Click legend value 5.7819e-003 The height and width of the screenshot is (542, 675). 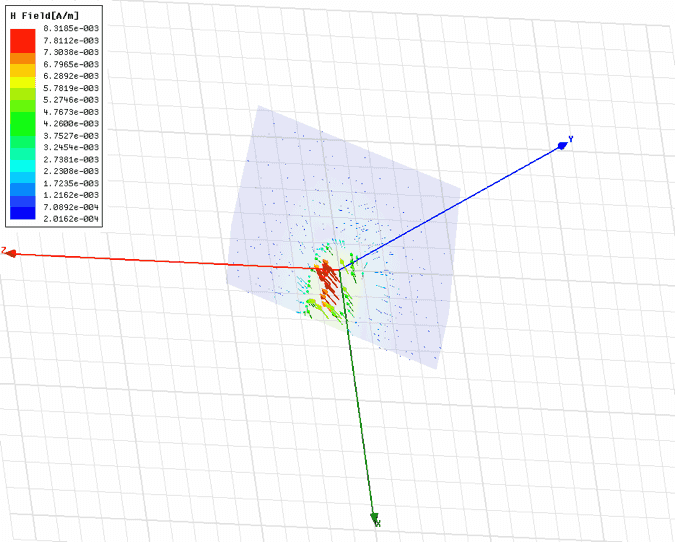(x=71, y=88)
